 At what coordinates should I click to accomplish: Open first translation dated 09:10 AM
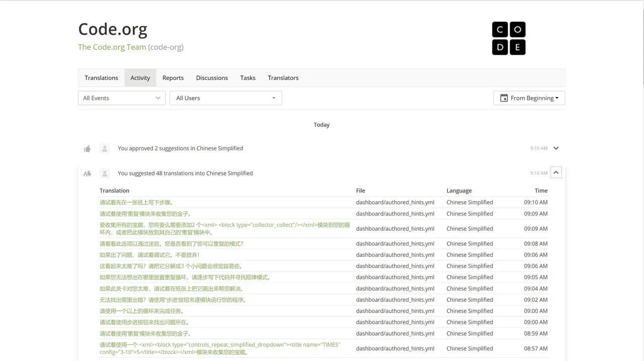(136, 203)
